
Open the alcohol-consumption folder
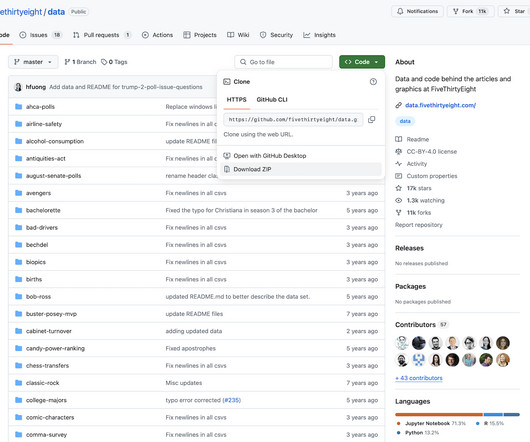pyautogui.click(x=55, y=141)
